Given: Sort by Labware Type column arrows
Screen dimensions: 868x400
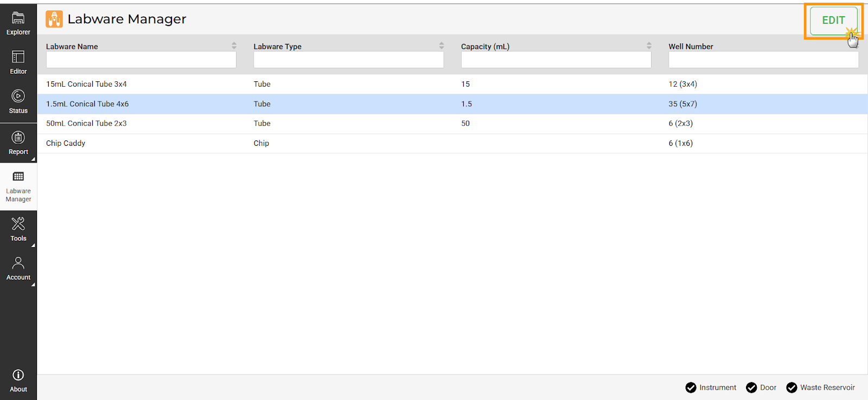Looking at the screenshot, I should coord(442,46).
